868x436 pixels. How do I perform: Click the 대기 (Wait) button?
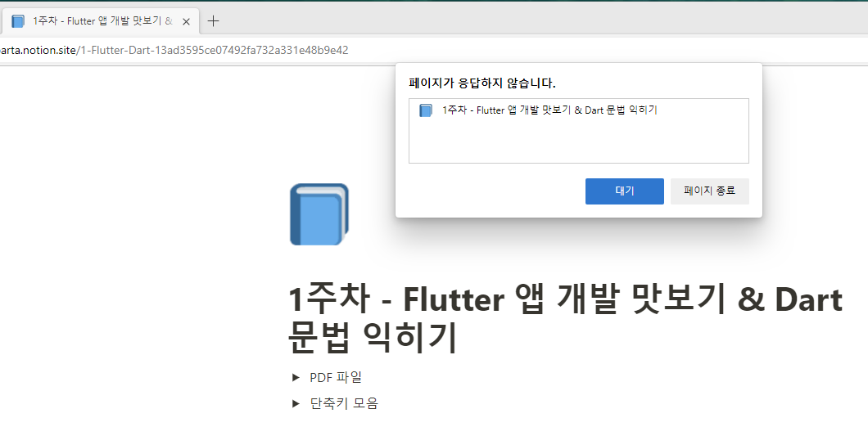point(625,191)
